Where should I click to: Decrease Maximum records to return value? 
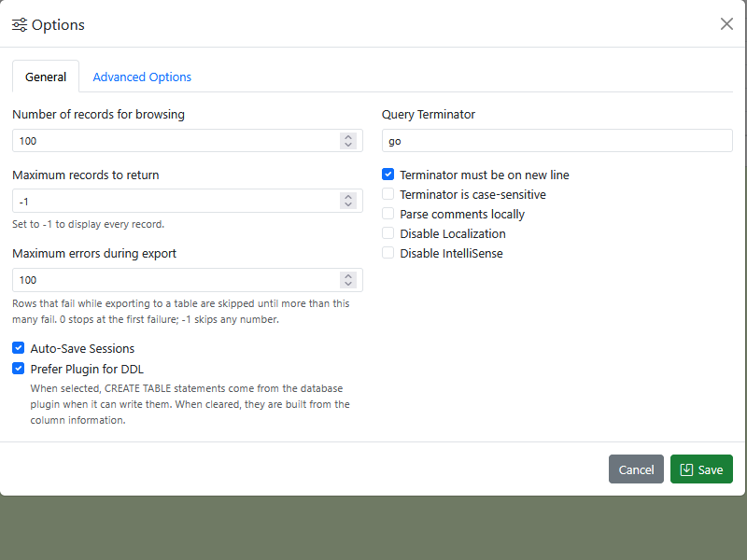(348, 204)
